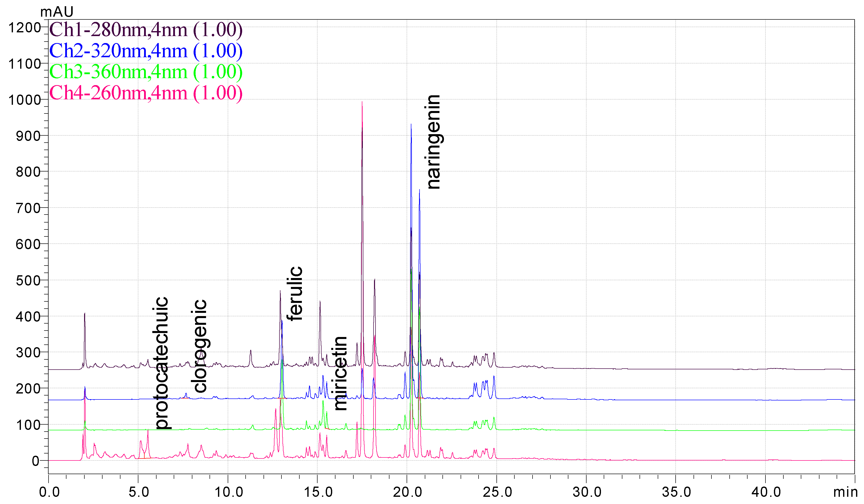864x504 pixels.
Task: Select the ferulic peak label
Action: click(296, 293)
